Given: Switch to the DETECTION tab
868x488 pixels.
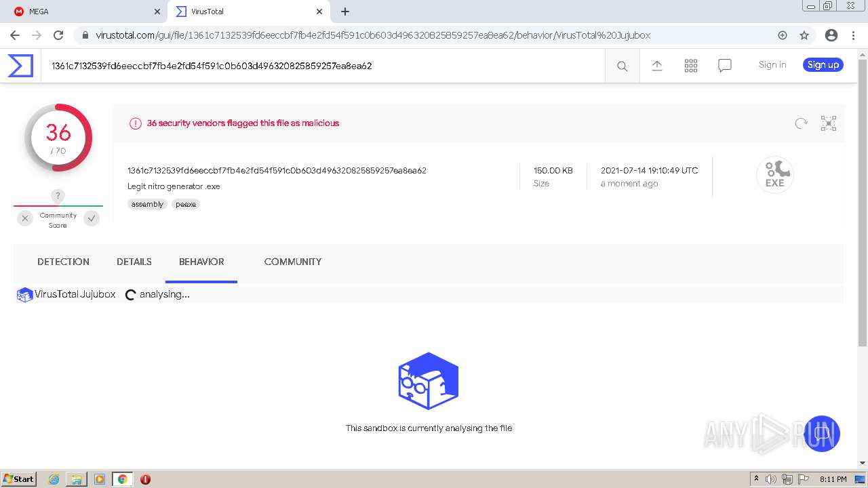Looking at the screenshot, I should 63,262.
